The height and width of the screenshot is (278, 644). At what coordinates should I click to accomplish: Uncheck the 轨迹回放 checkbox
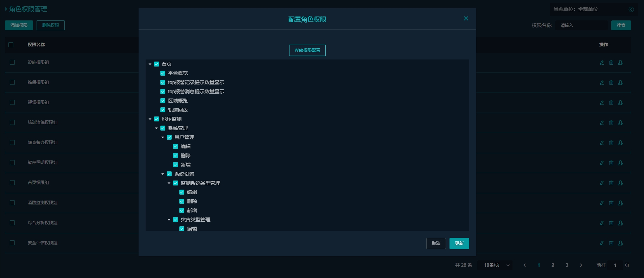tap(163, 110)
